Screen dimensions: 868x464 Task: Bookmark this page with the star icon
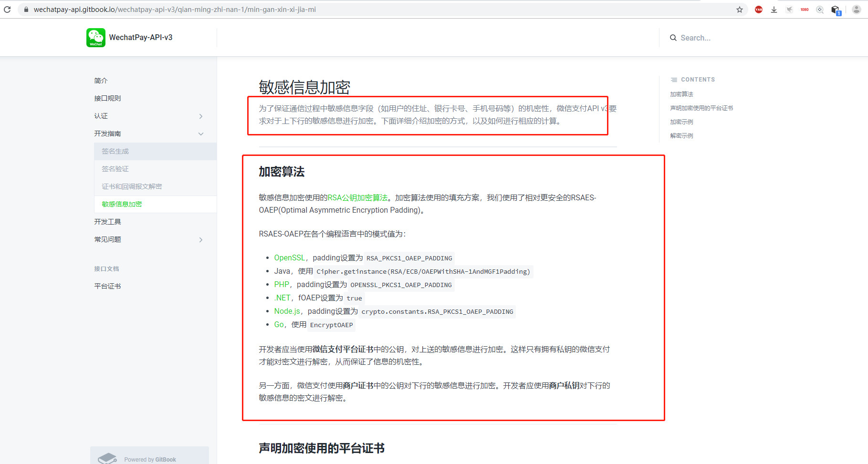pos(740,10)
